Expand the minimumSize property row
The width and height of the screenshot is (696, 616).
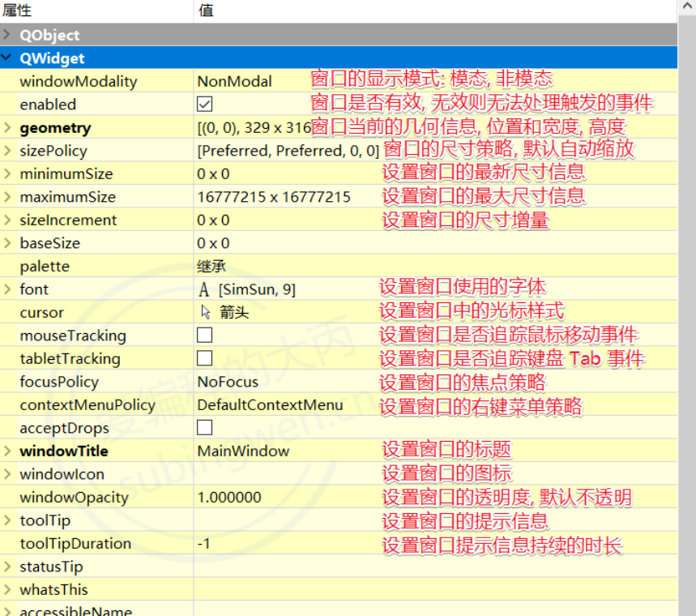tap(7, 174)
